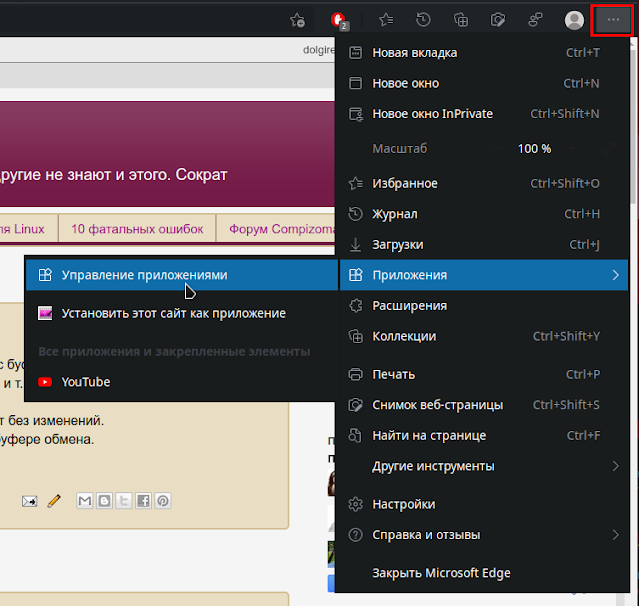Open the red AdBlock extension icon
The height and width of the screenshot is (606, 639).
click(x=338, y=20)
